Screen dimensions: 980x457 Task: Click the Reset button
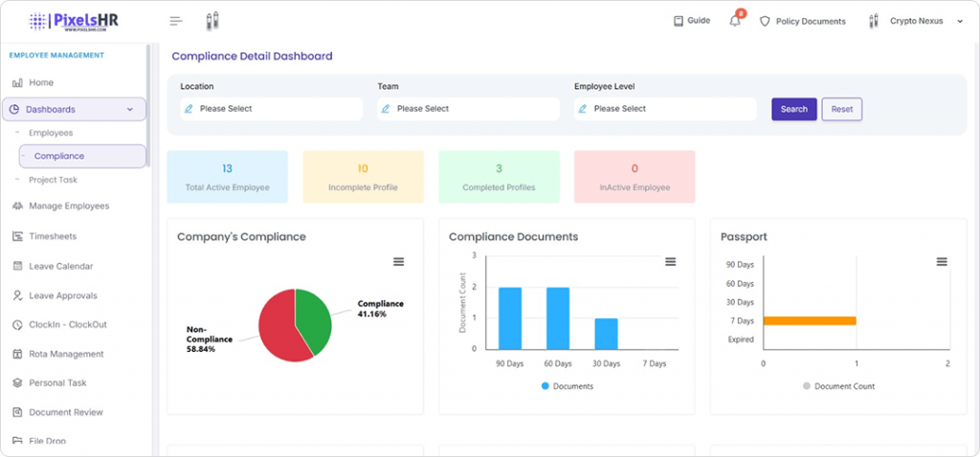click(842, 109)
